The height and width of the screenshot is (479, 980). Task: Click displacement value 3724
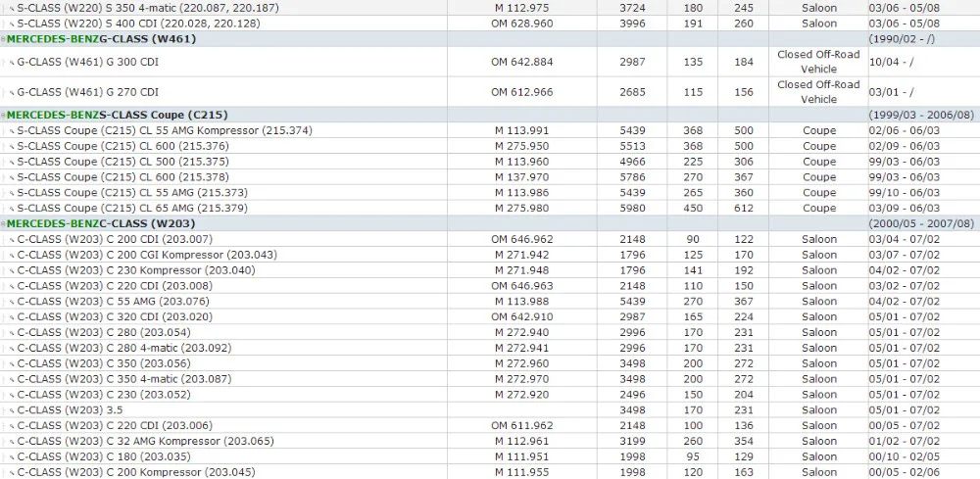[632, 8]
